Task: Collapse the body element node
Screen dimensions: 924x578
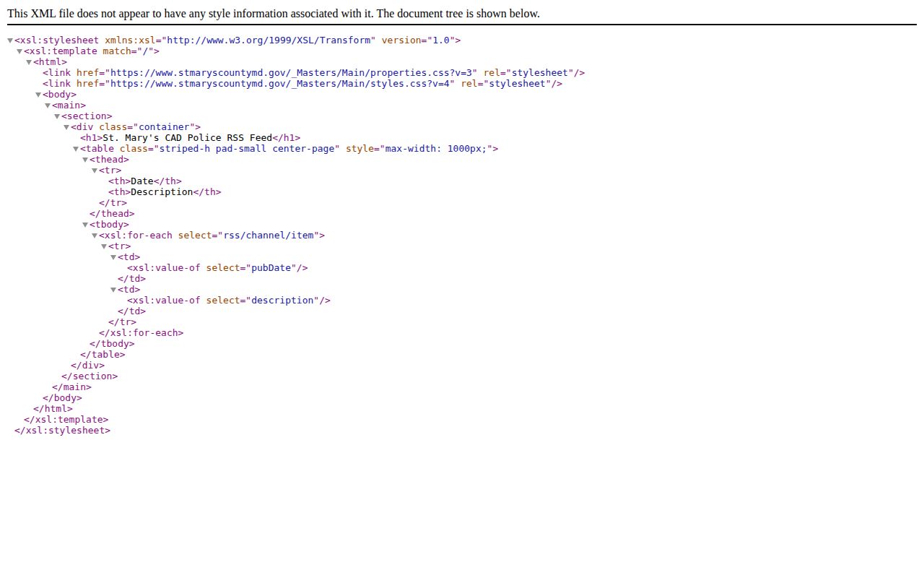Action: 38,95
